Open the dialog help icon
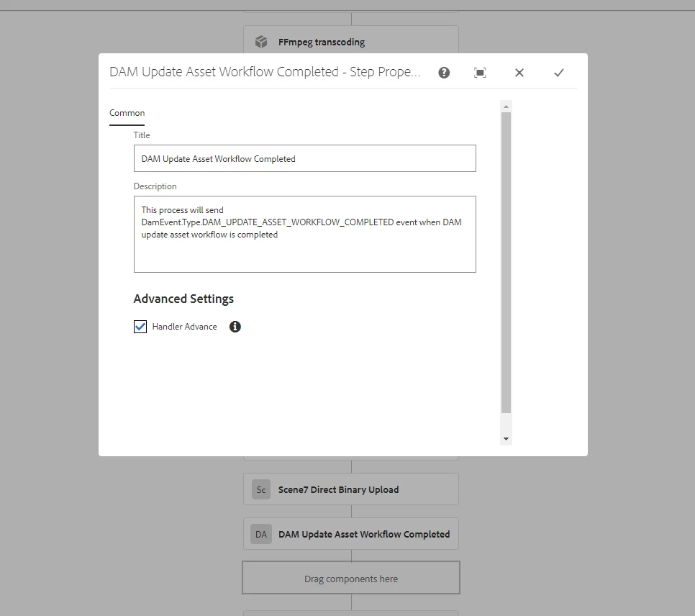Viewport: 695px width, 616px height. pyautogui.click(x=444, y=73)
